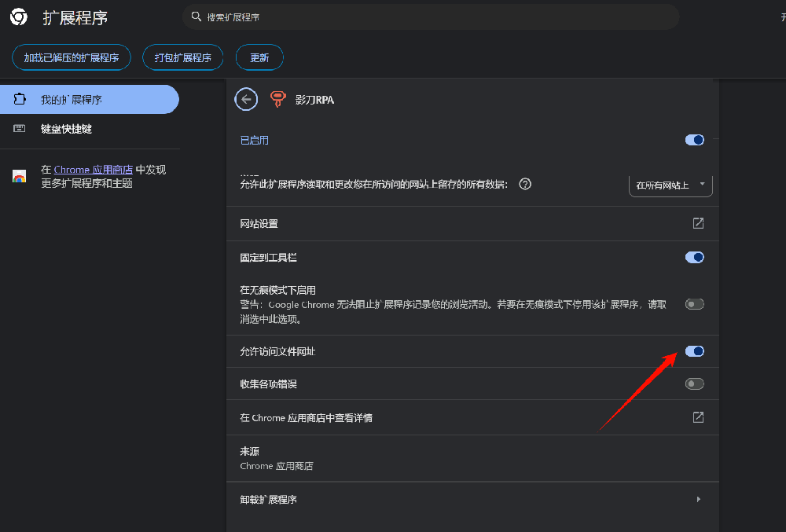The height and width of the screenshot is (532, 786).
Task: Enable 在无痕模式下启用 switch
Action: [694, 304]
